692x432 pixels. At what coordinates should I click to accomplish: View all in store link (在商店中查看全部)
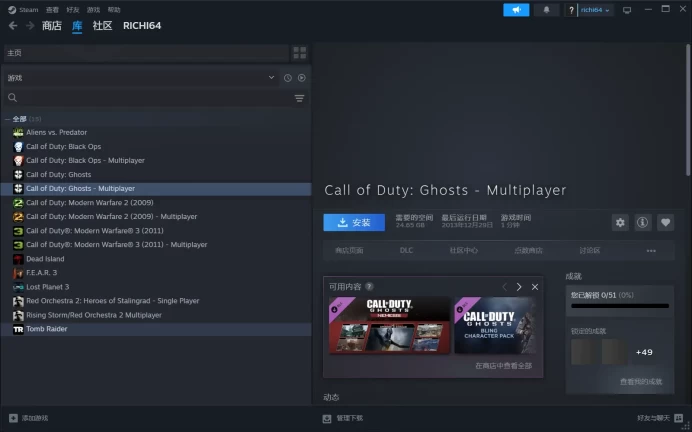(x=504, y=366)
